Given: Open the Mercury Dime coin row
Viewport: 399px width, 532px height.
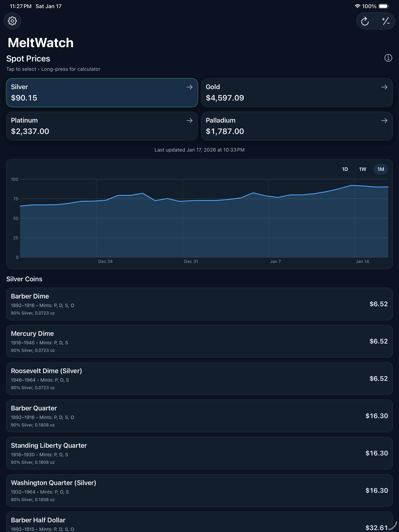Looking at the screenshot, I should pos(199,341).
